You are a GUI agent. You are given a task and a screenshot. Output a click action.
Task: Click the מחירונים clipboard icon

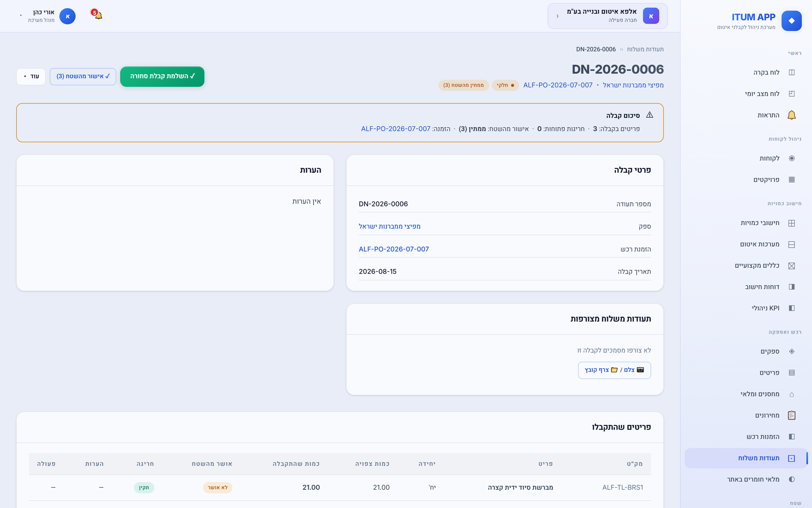coord(791,415)
